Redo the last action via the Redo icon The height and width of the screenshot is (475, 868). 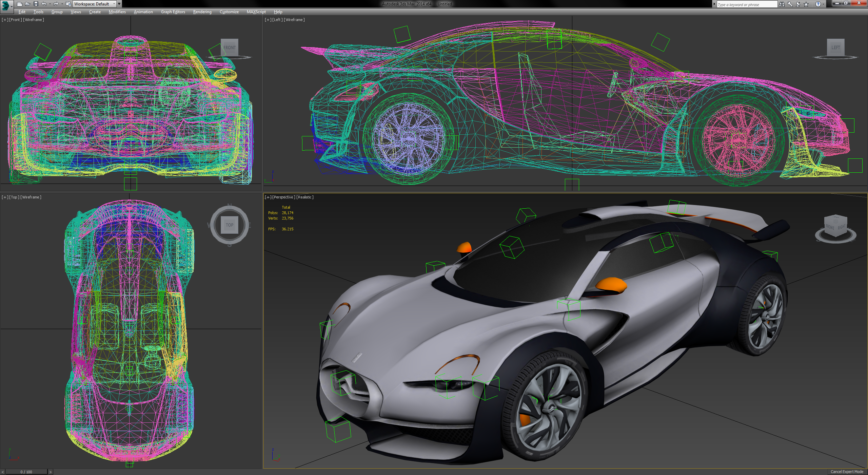pos(57,4)
